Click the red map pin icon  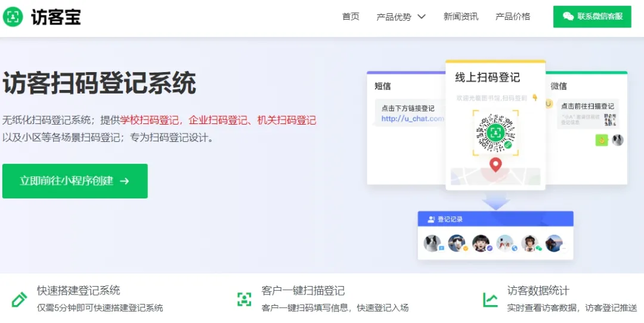point(496,165)
